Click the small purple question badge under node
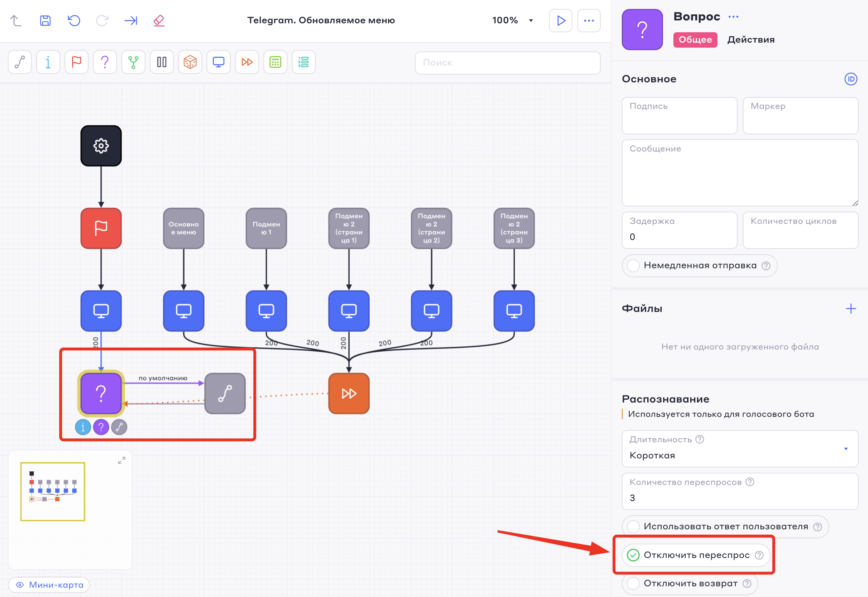868x597 pixels. click(101, 427)
